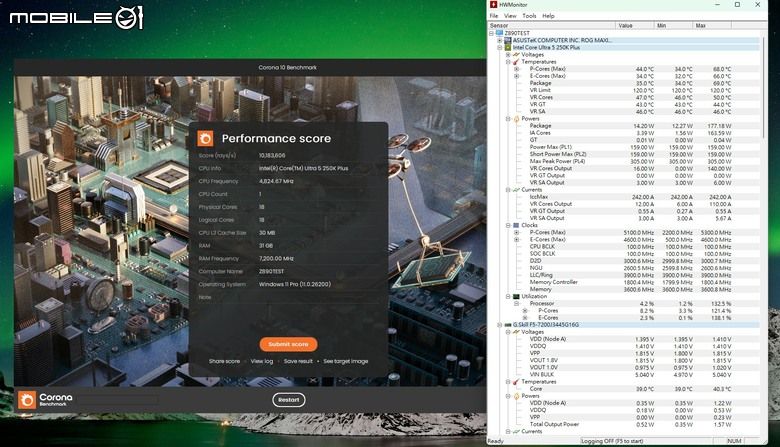Expand E-Cores (Max) under Temperatures
The width and height of the screenshot is (780, 447).
pyautogui.click(x=516, y=76)
